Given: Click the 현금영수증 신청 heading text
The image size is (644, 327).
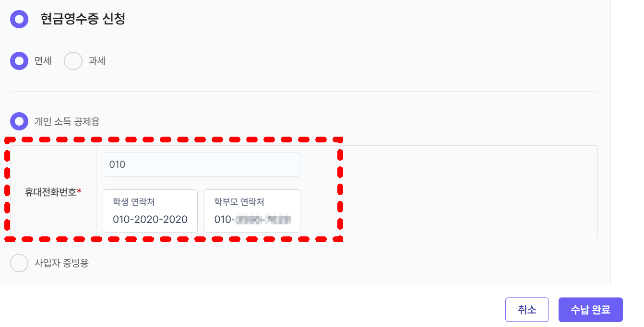Looking at the screenshot, I should 83,19.
